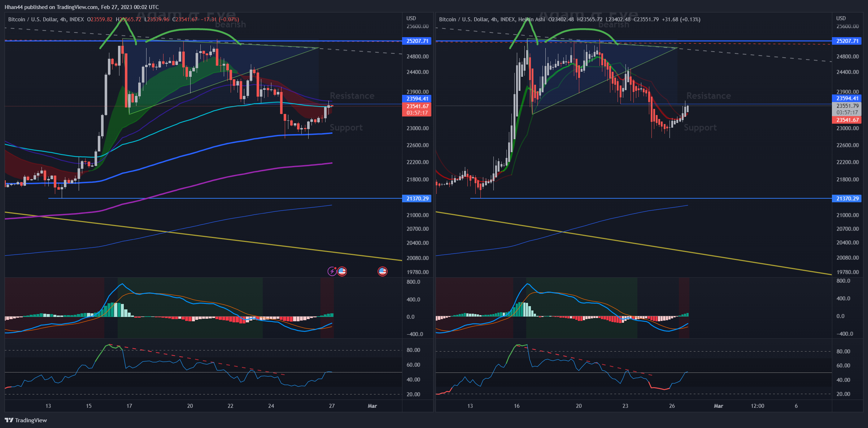The height and width of the screenshot is (428, 868).
Task: Open the US flag event beside the lightning icon
Action: [342, 271]
